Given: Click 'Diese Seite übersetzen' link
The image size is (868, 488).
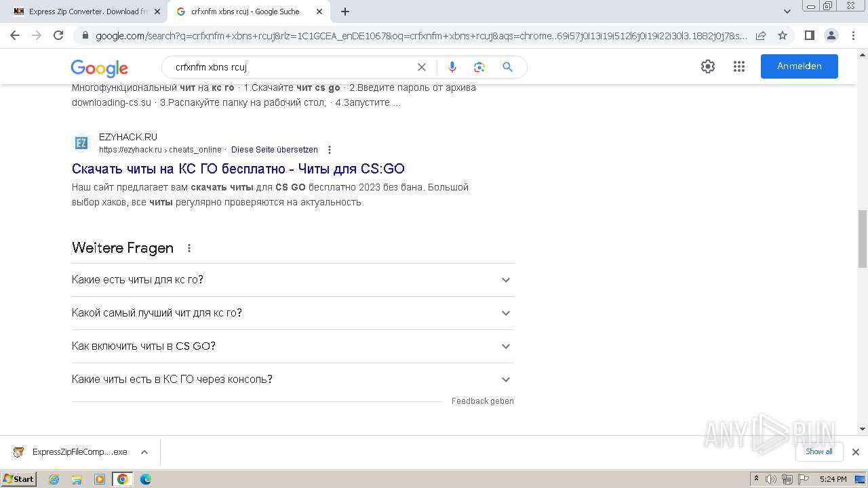Looking at the screenshot, I should coord(274,150).
